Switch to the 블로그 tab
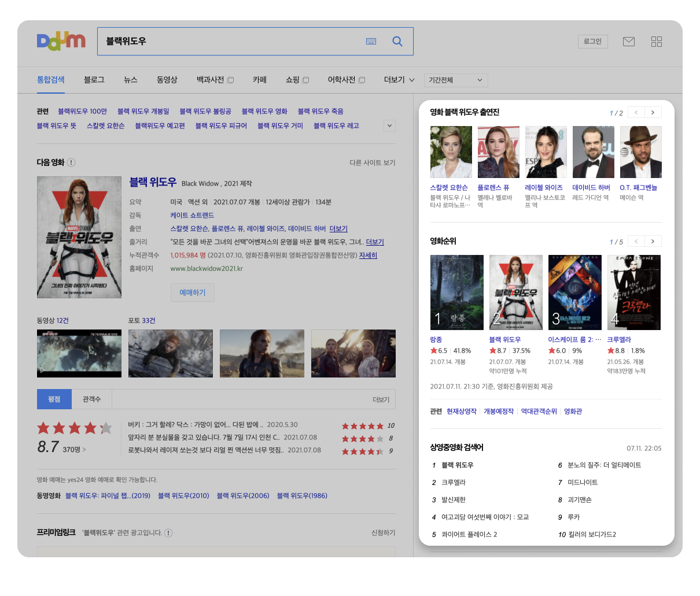 click(x=94, y=80)
